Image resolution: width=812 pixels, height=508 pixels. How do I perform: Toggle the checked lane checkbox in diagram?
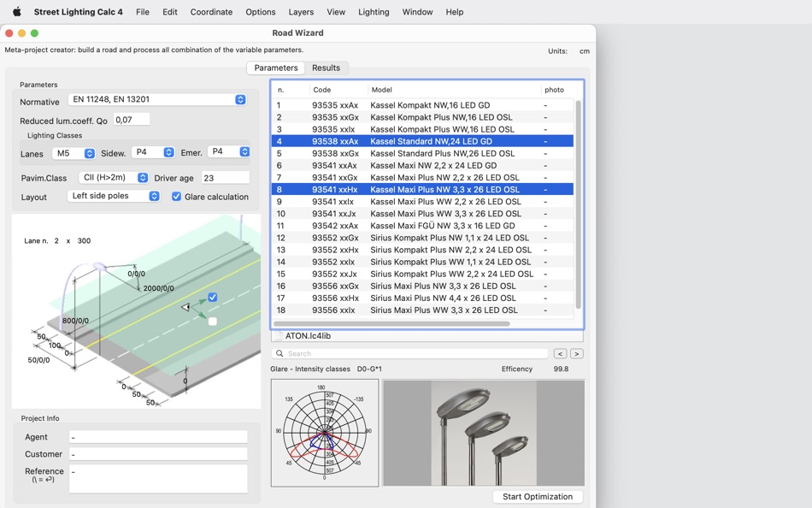click(x=212, y=297)
